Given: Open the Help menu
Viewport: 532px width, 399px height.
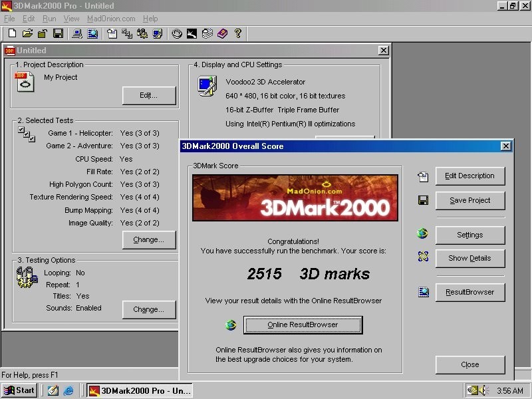Looking at the screenshot, I should (x=150, y=19).
